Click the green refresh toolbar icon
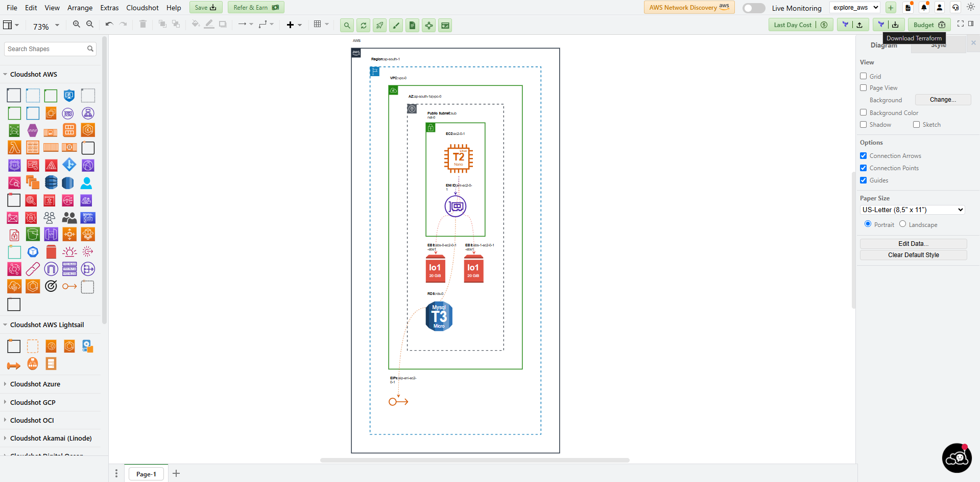 tap(364, 25)
